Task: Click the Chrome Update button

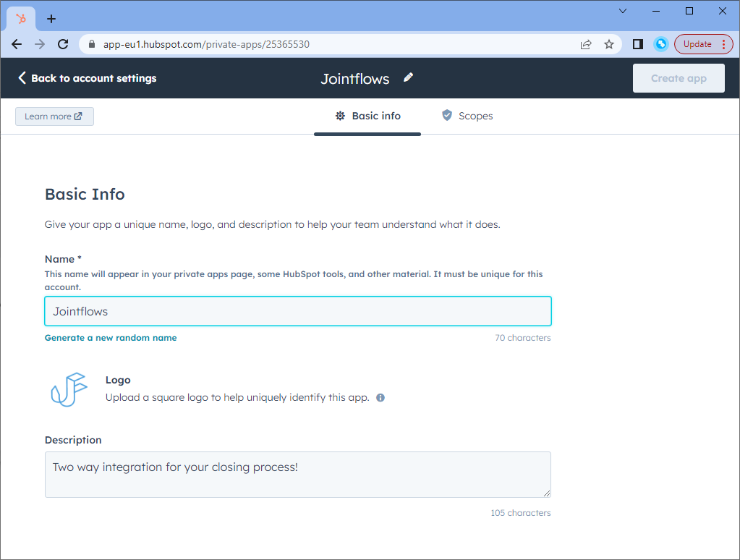Action: click(697, 44)
